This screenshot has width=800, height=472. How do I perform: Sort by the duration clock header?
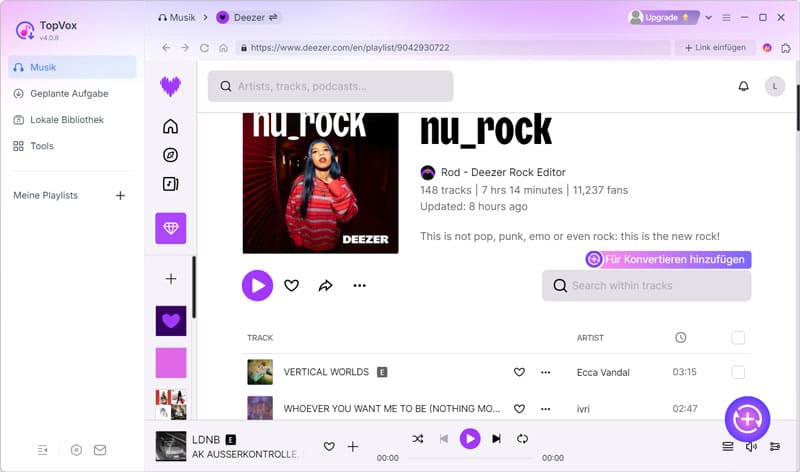click(681, 337)
